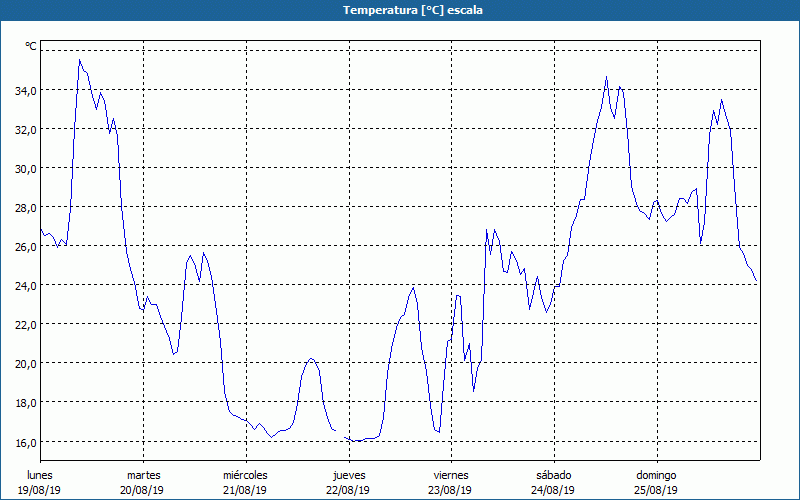Click the 'viernes' day label
Image resolution: width=800 pixels, height=500 pixels.
pyautogui.click(x=451, y=475)
